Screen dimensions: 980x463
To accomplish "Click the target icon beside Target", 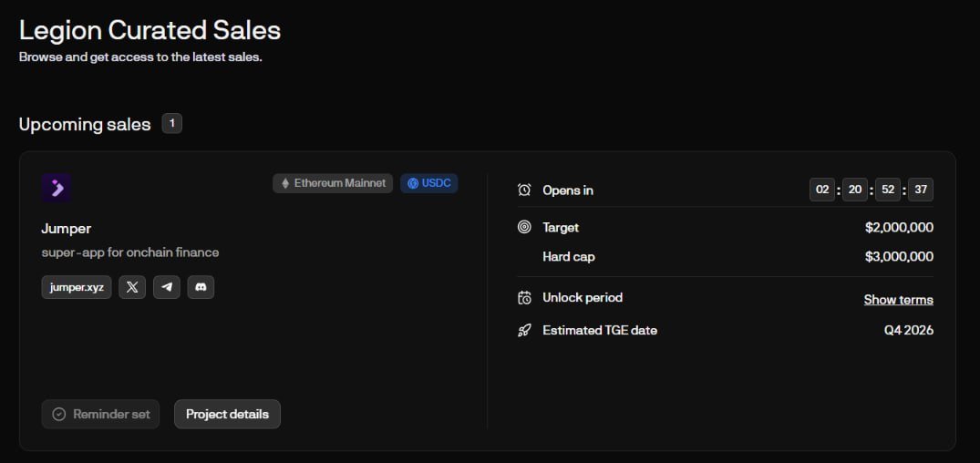I will click(x=524, y=228).
